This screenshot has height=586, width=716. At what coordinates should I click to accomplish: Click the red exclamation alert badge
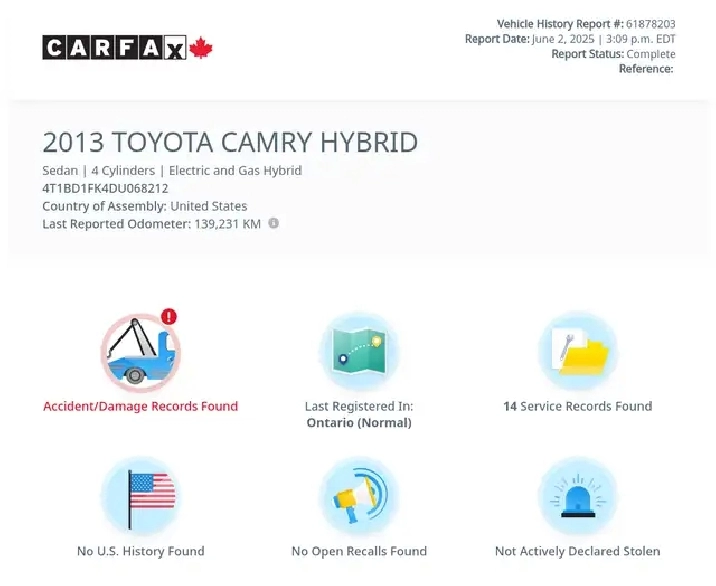pos(169,317)
